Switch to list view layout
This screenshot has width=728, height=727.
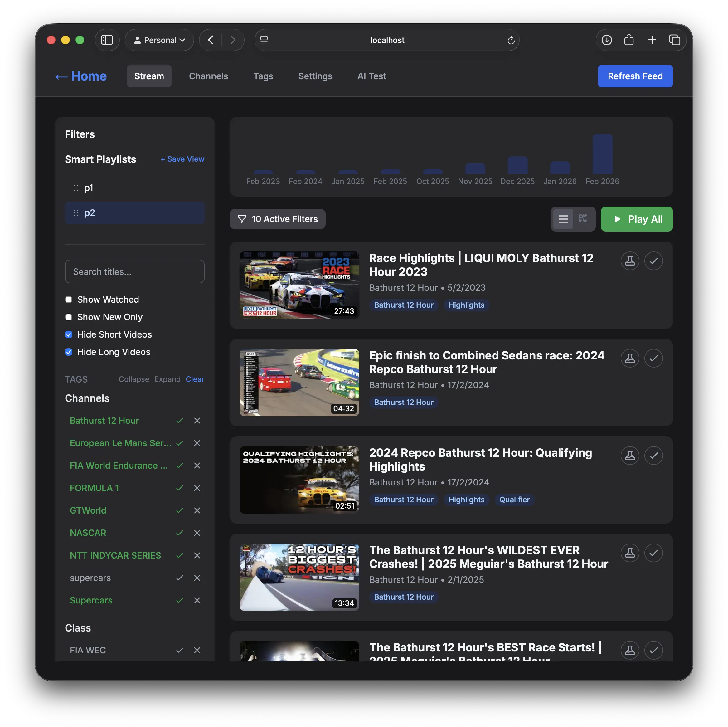563,219
